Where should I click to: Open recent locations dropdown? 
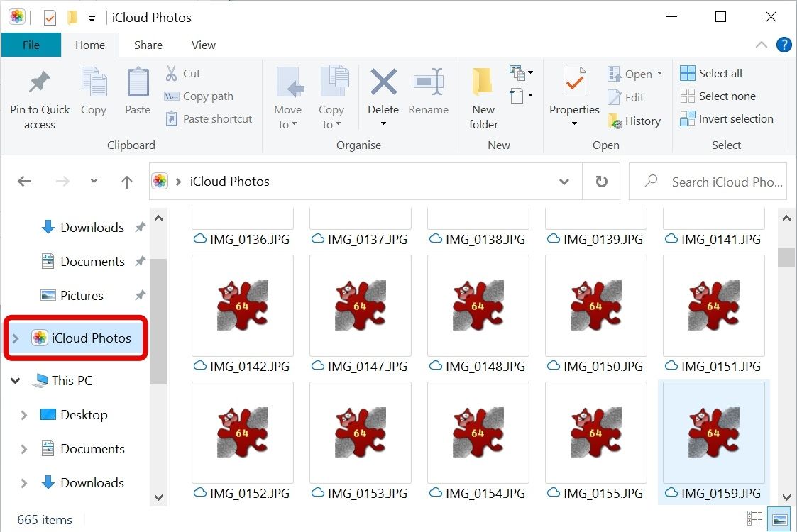(94, 181)
